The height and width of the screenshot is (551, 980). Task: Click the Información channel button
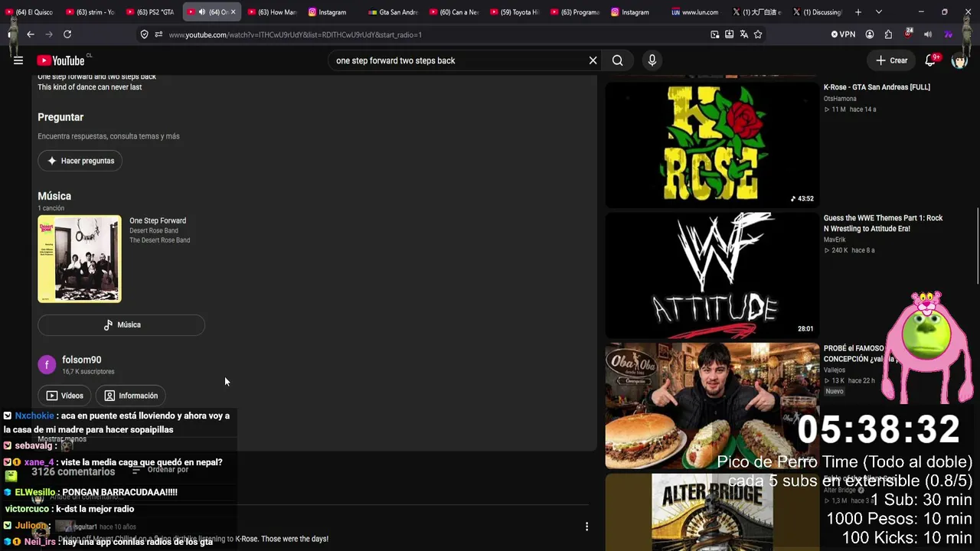pos(130,396)
